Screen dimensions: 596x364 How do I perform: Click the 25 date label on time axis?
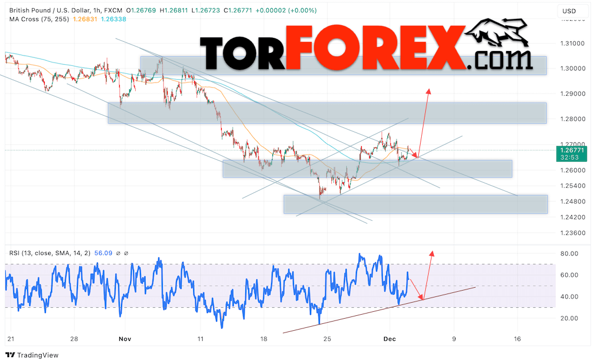[327, 339]
